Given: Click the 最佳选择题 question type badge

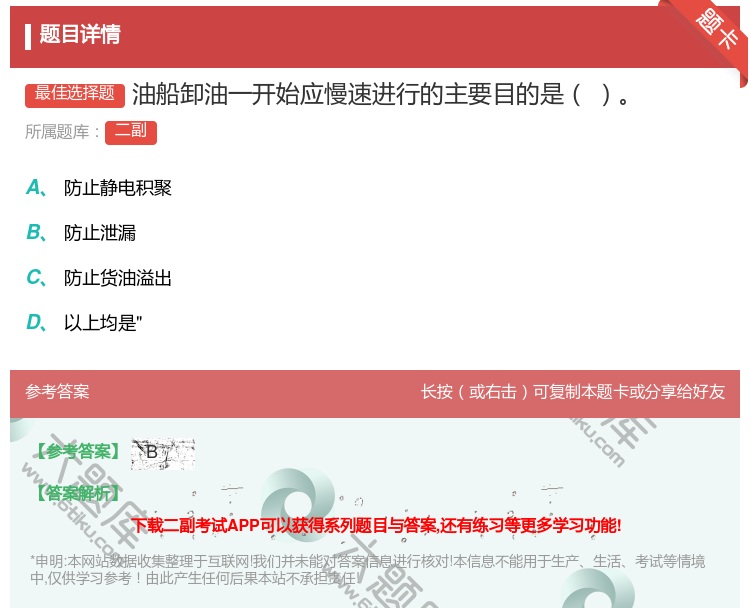Looking at the screenshot, I should point(75,94).
